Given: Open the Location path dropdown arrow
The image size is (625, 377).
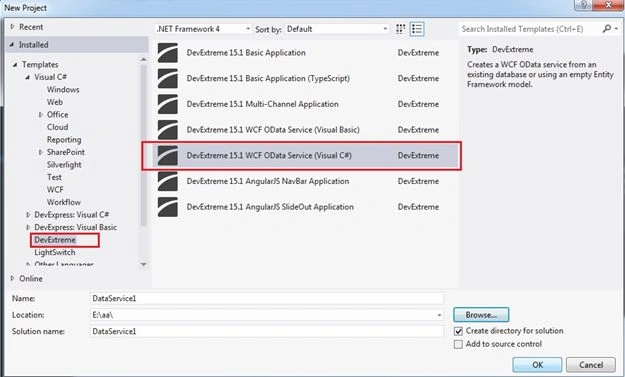Looking at the screenshot, I should pos(439,315).
